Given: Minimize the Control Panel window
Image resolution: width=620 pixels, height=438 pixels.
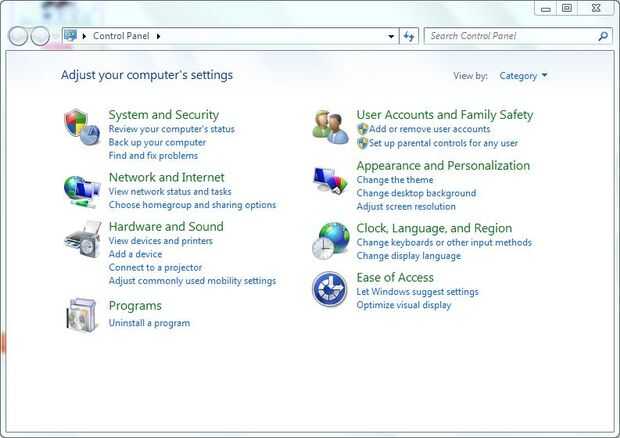Looking at the screenshot, I should coord(546,8).
